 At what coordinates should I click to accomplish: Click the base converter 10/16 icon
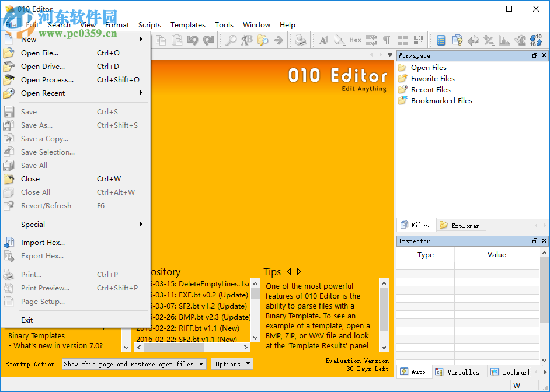pyautogui.click(x=536, y=40)
